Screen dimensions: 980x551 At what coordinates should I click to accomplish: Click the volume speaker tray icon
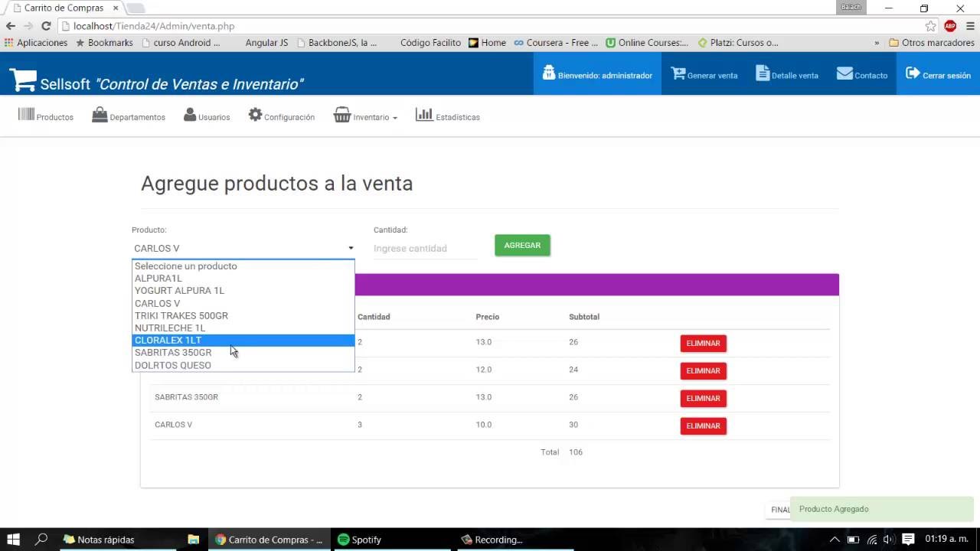coord(889,540)
